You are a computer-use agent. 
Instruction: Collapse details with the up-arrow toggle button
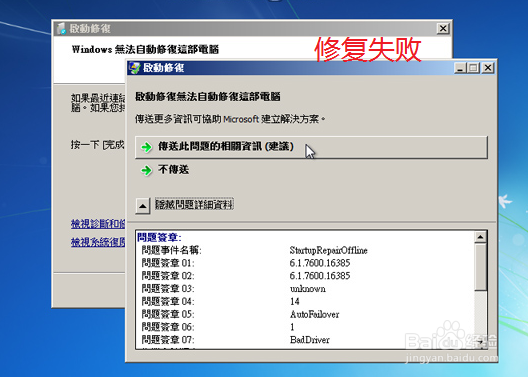click(x=142, y=206)
